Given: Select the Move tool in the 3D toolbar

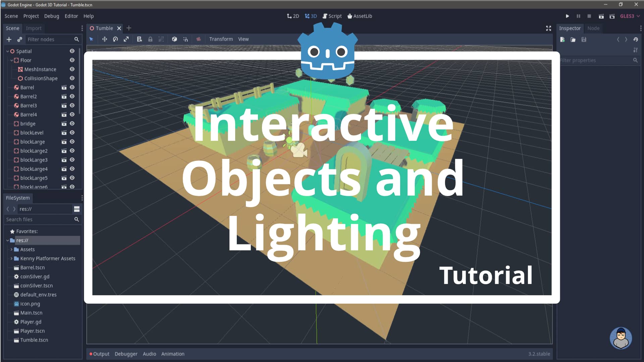Looking at the screenshot, I should (x=105, y=39).
